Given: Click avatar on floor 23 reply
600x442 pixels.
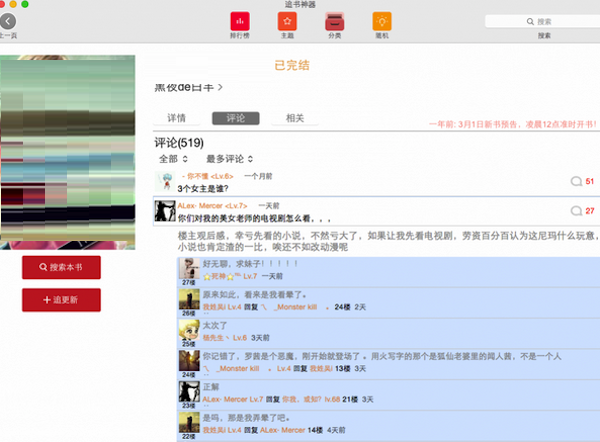Looking at the screenshot, I should coord(189,391).
